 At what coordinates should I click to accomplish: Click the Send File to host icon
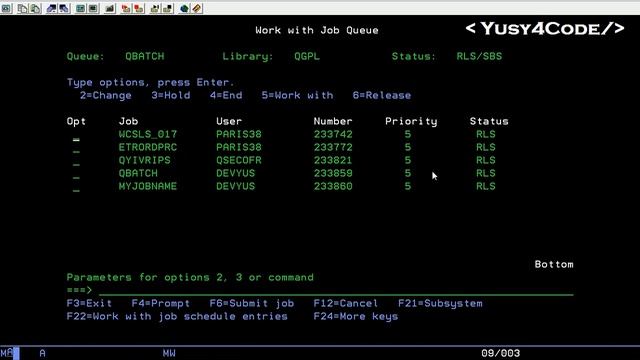click(x=51, y=8)
